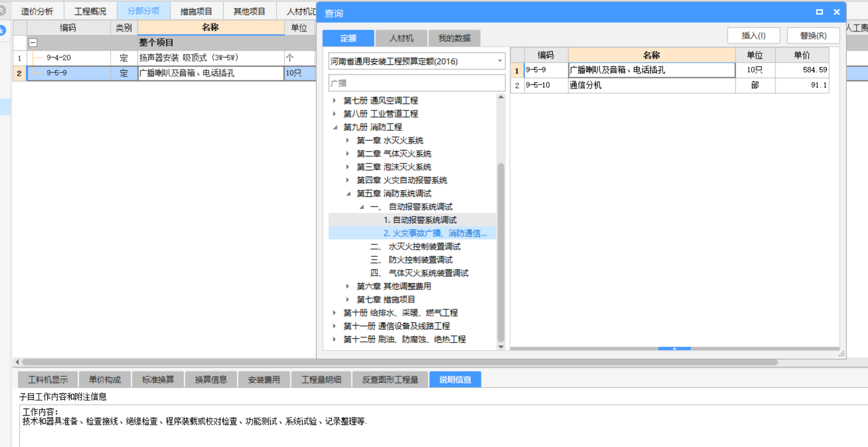868x447 pixels.
Task: Expand 第三章 泡沫灭火系统 node
Action: tap(348, 167)
